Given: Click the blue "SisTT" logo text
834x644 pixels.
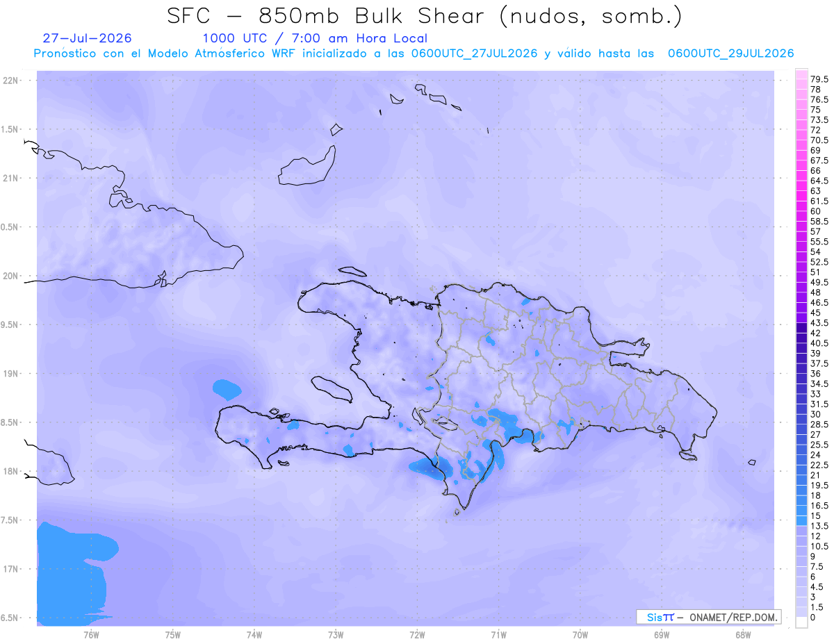Looking at the screenshot, I should coord(660,617).
